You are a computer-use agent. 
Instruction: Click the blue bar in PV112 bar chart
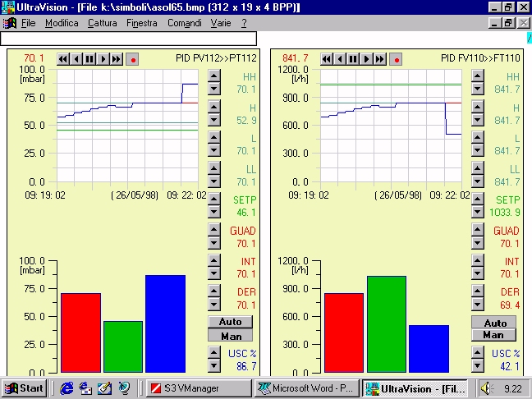[165, 323]
